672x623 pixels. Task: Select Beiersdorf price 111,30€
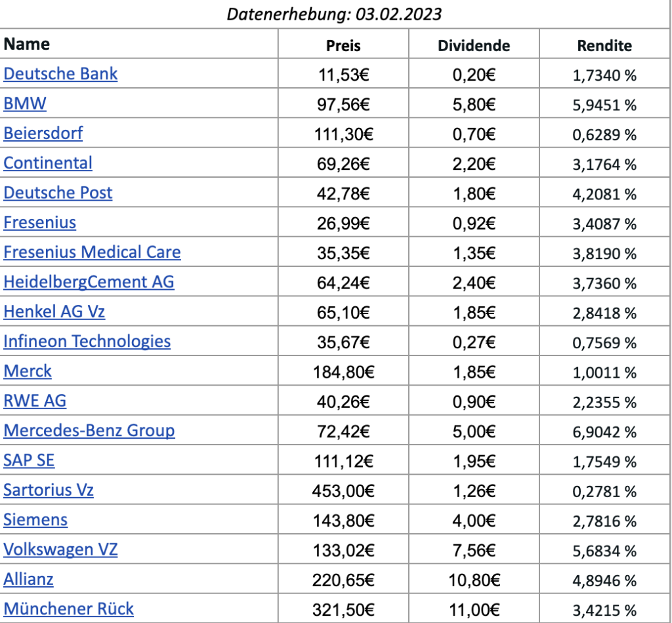[x=344, y=135]
